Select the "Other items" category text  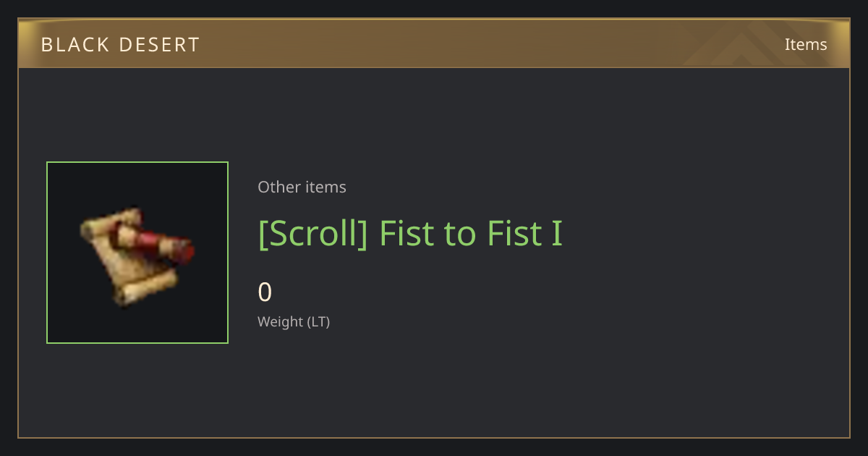click(302, 187)
